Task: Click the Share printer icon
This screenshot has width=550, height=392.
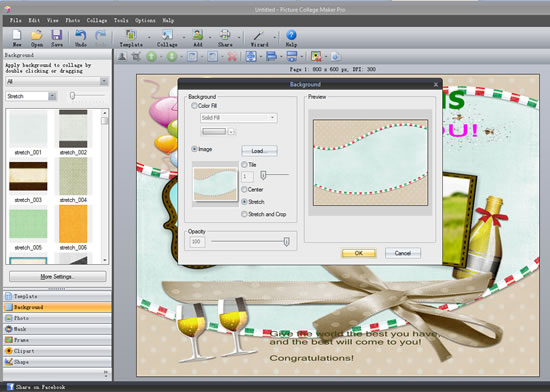Action: pyautogui.click(x=225, y=35)
